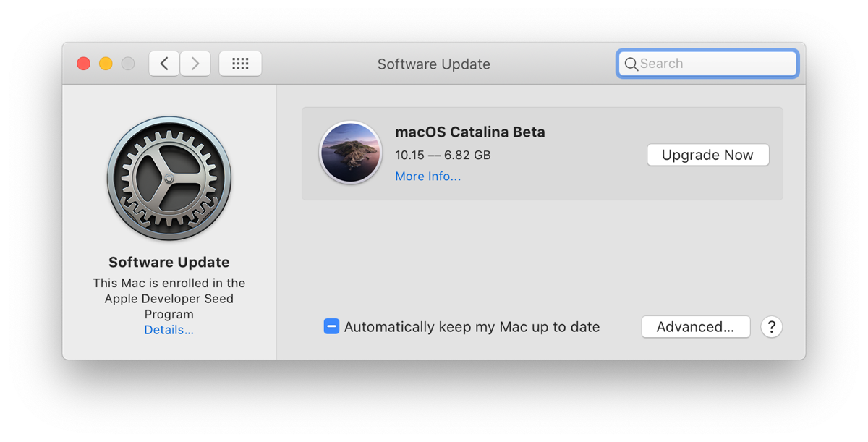View Details... of seed program enrollment

click(x=169, y=330)
